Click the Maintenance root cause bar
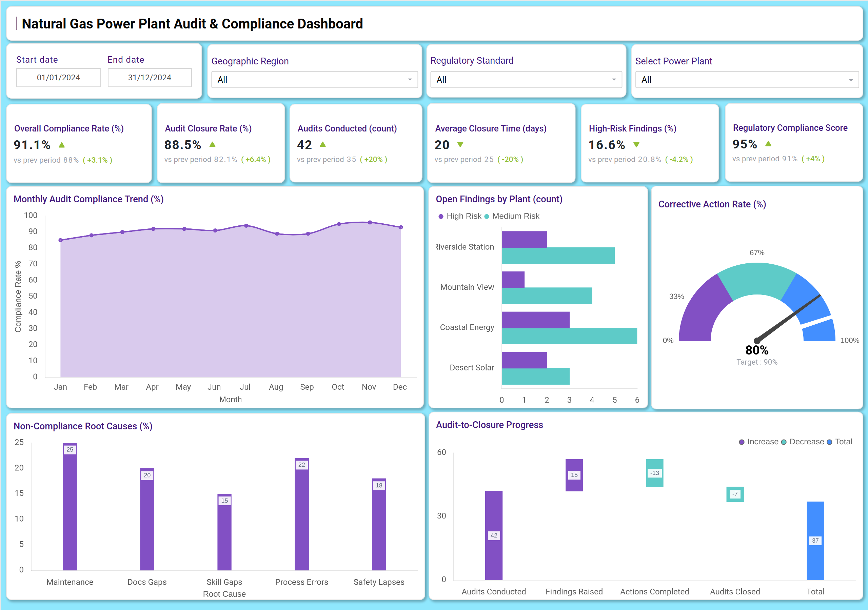Image resolution: width=868 pixels, height=610 pixels. coord(70,506)
